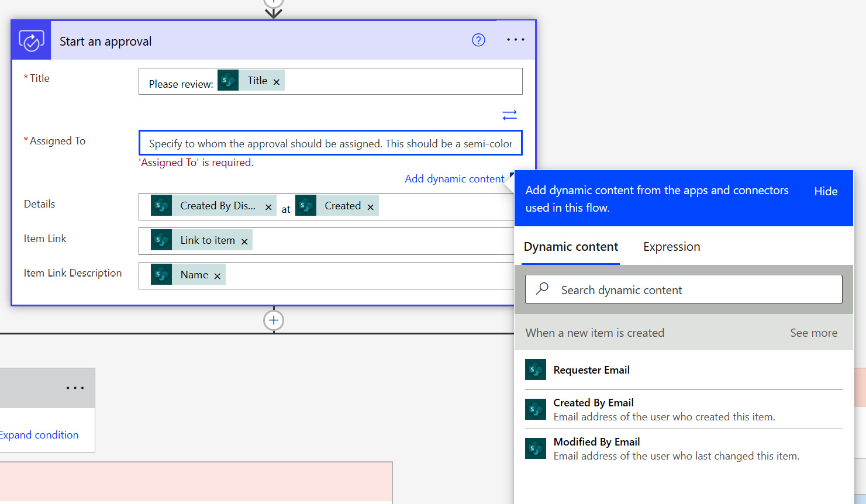Viewport: 866px width, 504px height.
Task: Click the Title input field
Action: tap(330, 81)
